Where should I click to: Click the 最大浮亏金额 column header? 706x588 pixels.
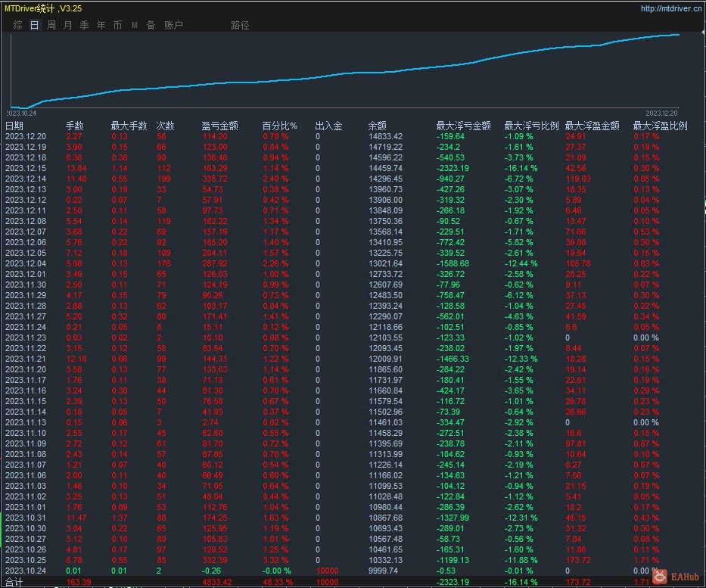(463, 126)
